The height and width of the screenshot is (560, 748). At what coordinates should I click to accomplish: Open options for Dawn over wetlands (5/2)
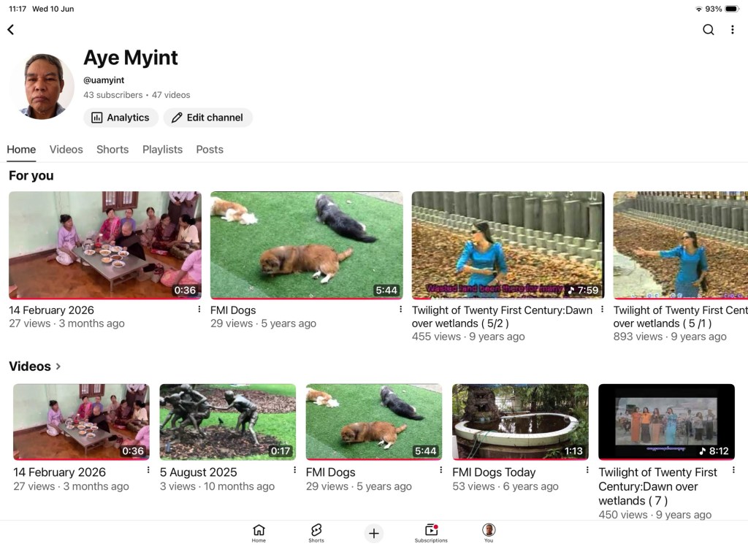click(602, 309)
